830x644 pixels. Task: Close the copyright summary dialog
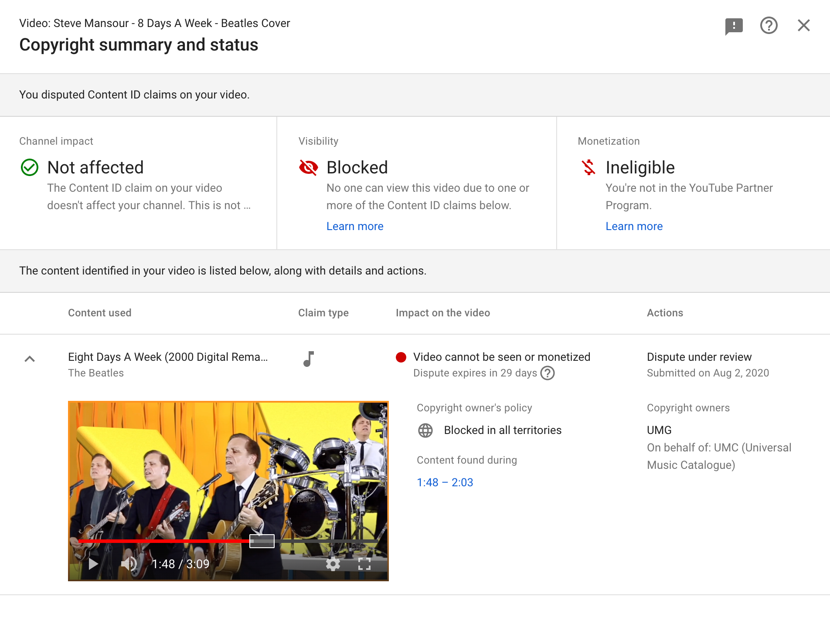pyautogui.click(x=804, y=25)
